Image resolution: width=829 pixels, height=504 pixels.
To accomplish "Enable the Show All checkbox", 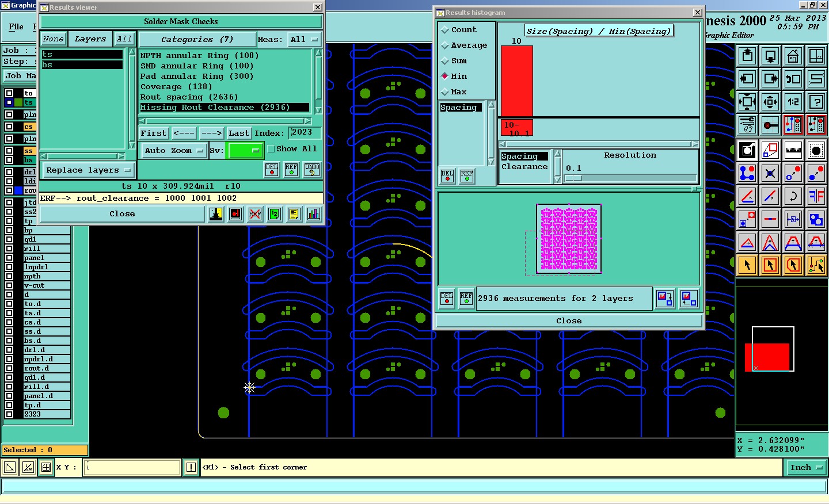I will click(271, 149).
